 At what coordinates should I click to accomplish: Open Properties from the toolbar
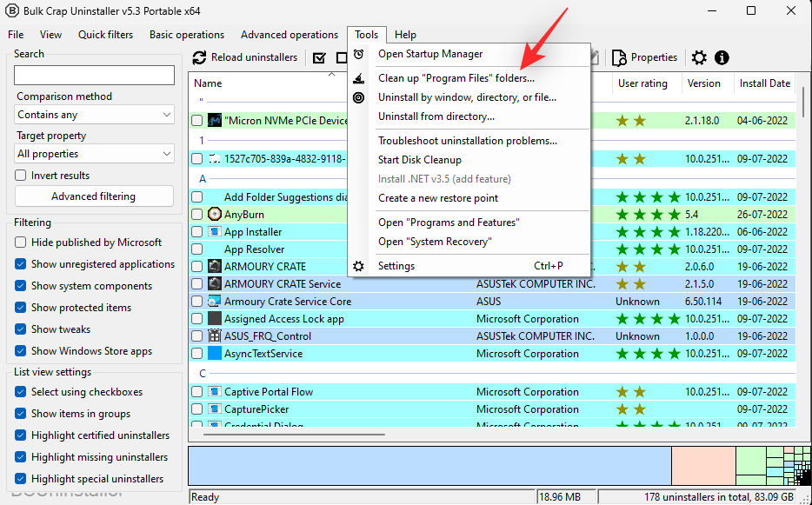(644, 57)
